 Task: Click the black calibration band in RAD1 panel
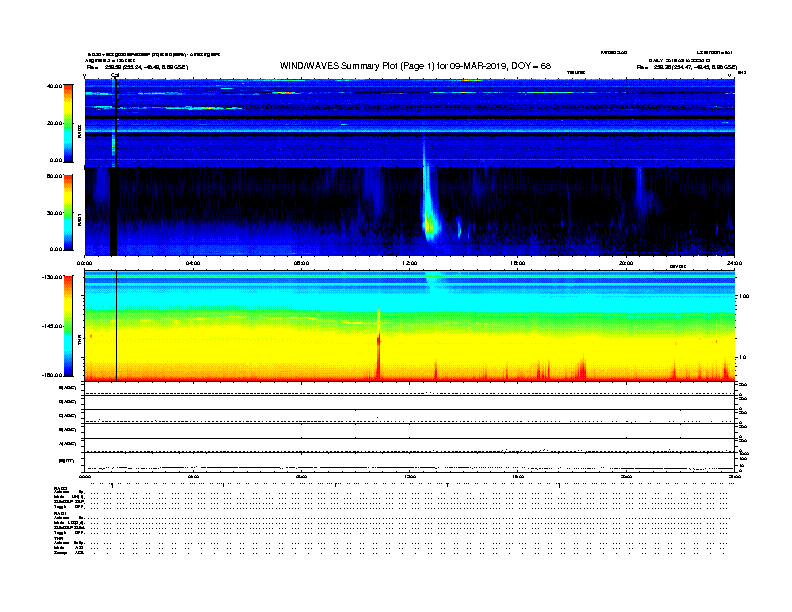(114, 211)
